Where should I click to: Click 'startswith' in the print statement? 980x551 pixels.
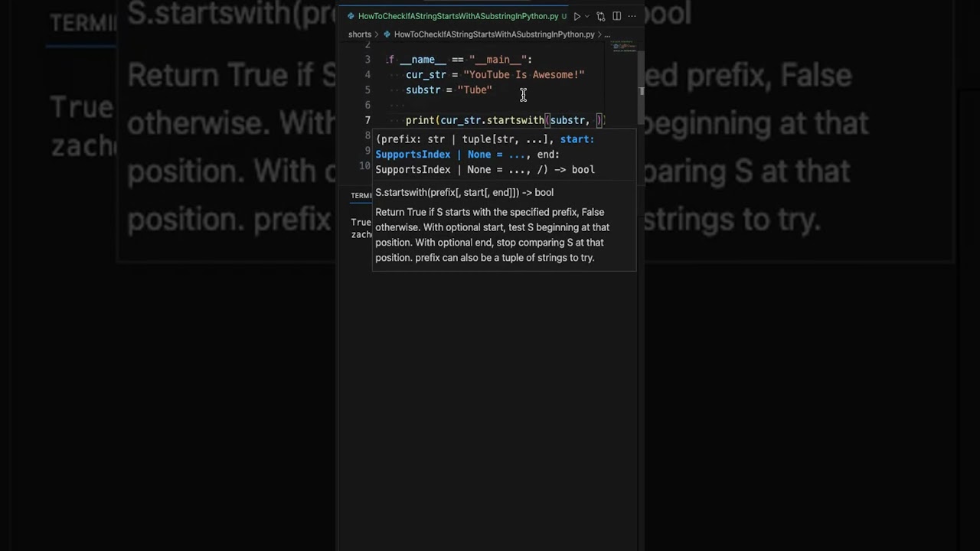point(515,120)
